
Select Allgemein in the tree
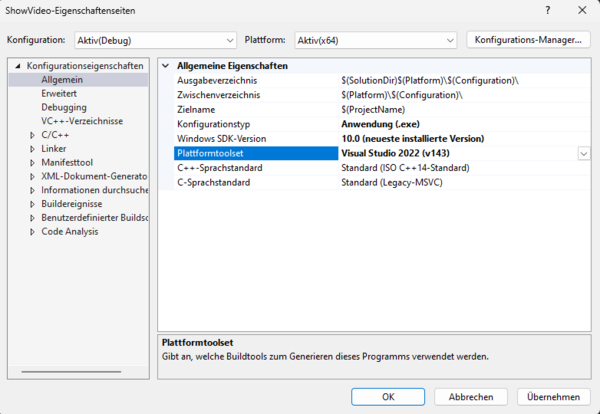coord(62,79)
